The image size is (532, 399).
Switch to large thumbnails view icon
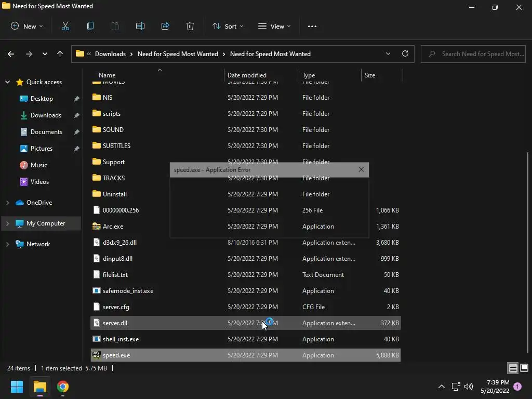point(524,368)
